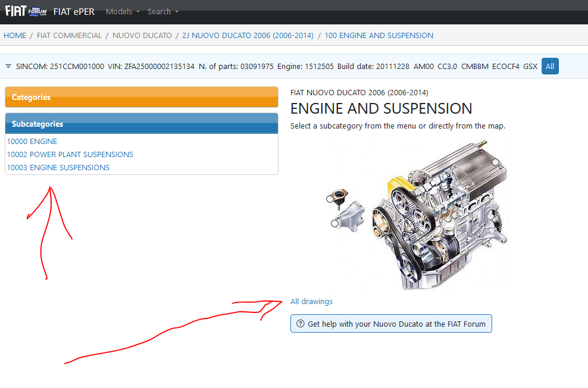588x388 pixels.
Task: Open subcategory 10003 ENGINE SUSPENSIONS
Action: coord(58,168)
